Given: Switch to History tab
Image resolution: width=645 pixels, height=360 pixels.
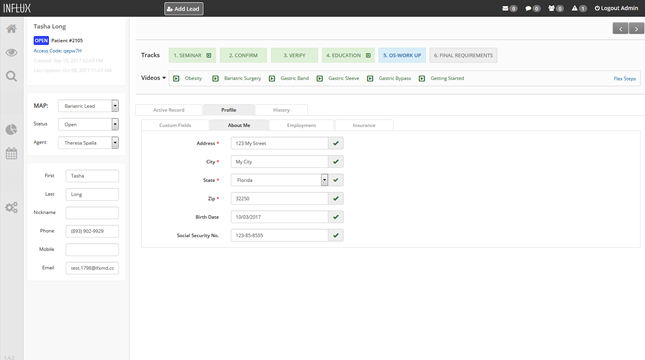Looking at the screenshot, I should point(281,110).
